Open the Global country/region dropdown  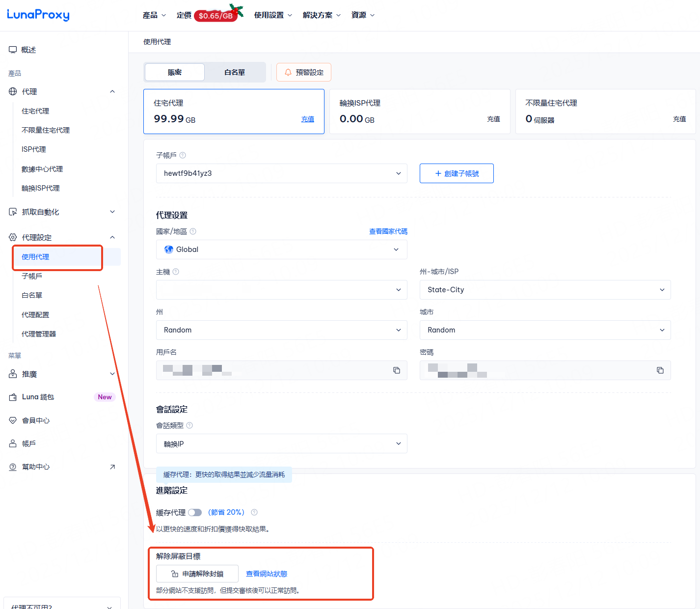coord(281,249)
